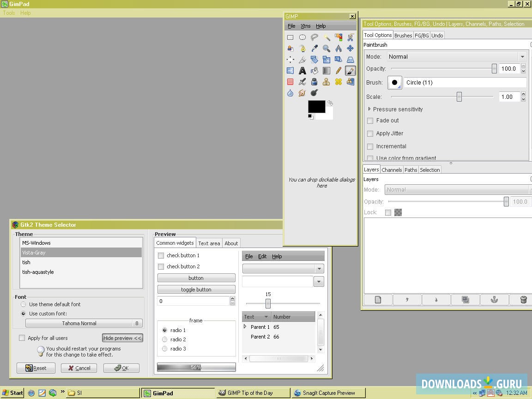Select the Rectangle Select tool

tap(290, 37)
